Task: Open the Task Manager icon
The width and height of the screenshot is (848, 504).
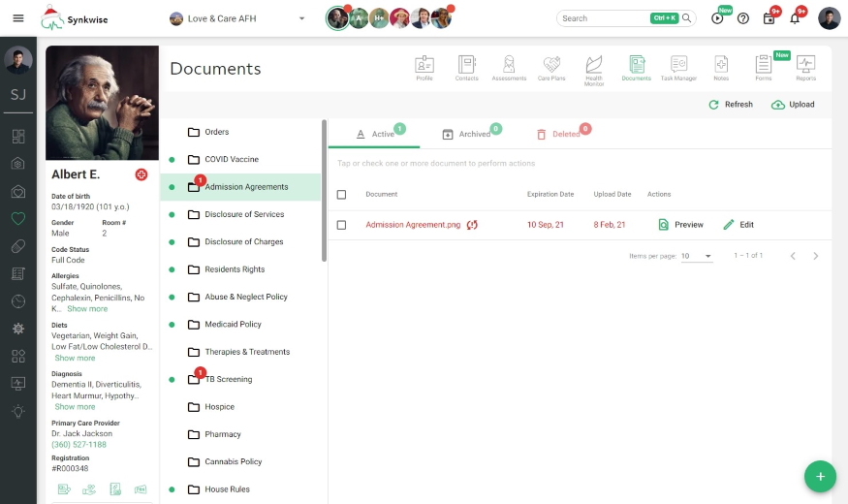Action: point(678,68)
